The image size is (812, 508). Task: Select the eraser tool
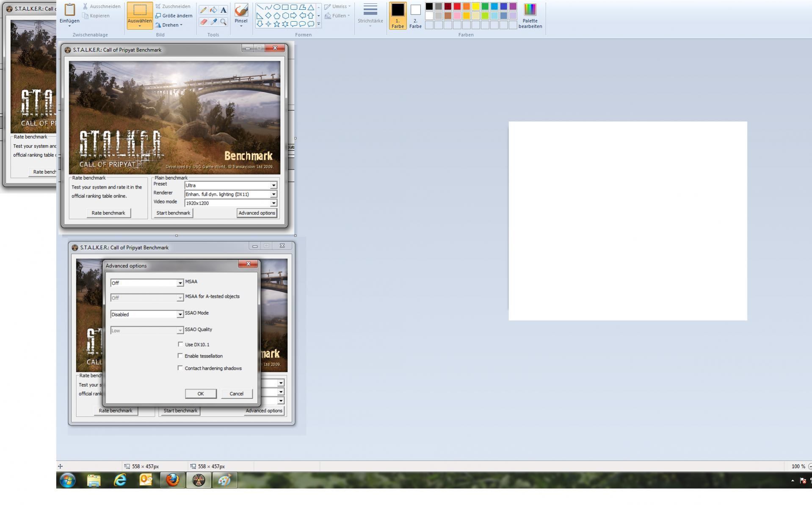(204, 22)
